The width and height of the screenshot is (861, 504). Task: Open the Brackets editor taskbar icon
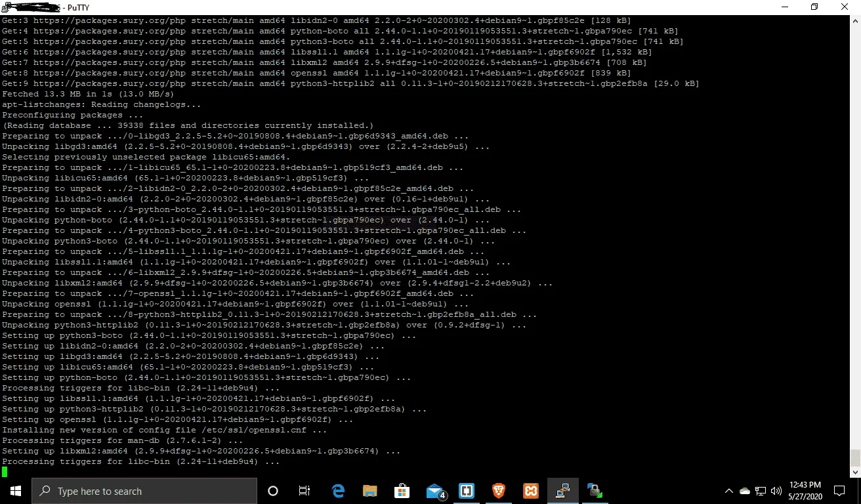tap(468, 491)
